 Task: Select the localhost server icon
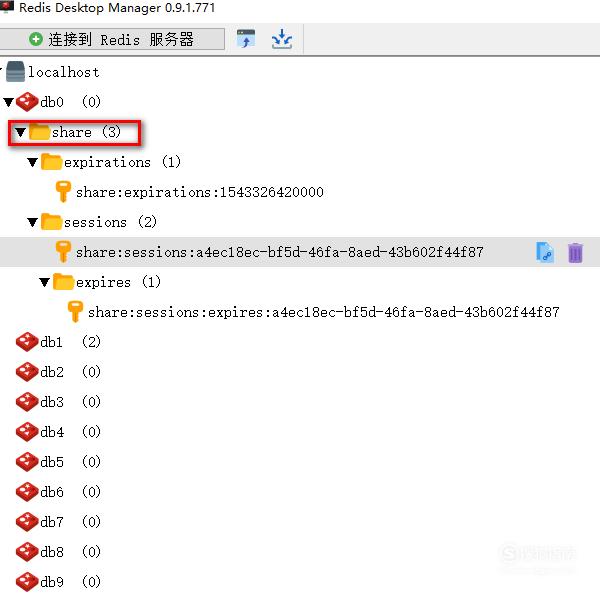[15, 72]
